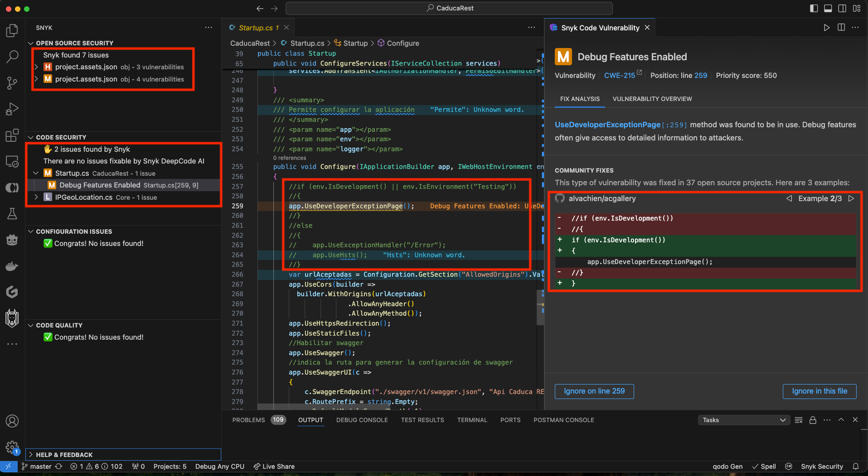The image size is (868, 476).
Task: Switch to the Postman Console tab
Action: point(564,420)
